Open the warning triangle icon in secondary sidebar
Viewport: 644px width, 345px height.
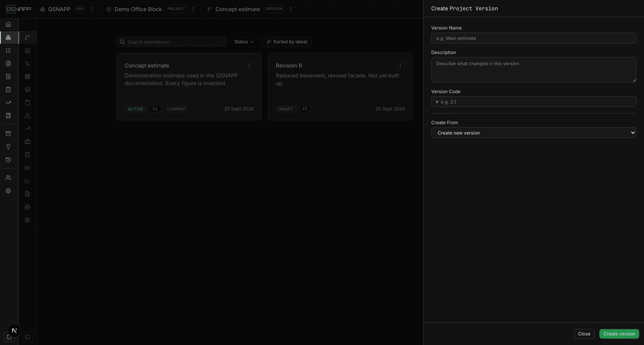click(27, 116)
